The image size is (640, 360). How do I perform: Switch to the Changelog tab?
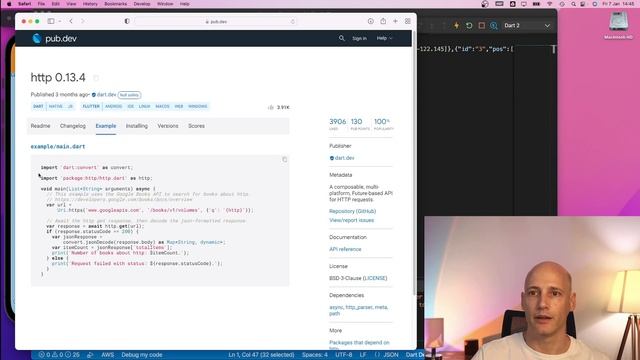click(73, 126)
